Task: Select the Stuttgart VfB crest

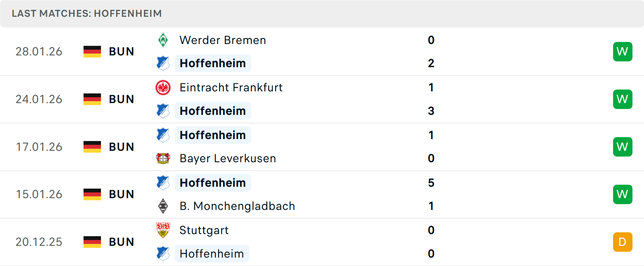Action: [x=163, y=230]
